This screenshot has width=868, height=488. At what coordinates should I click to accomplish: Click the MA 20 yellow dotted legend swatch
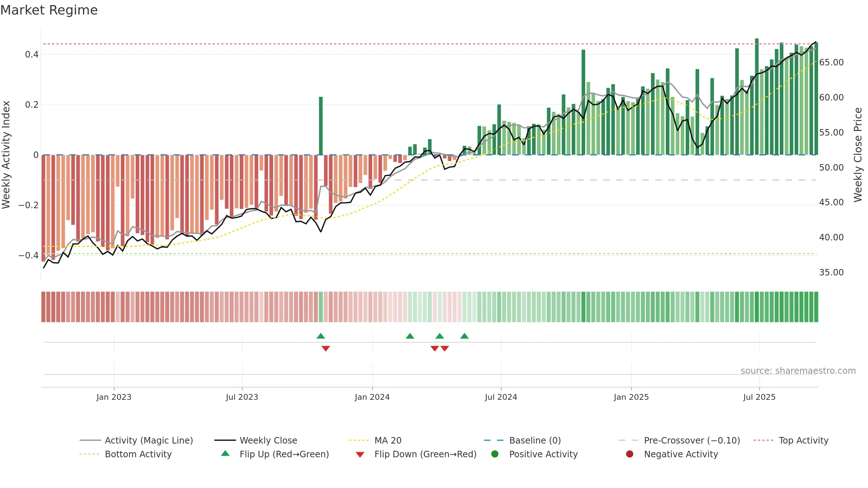359,440
